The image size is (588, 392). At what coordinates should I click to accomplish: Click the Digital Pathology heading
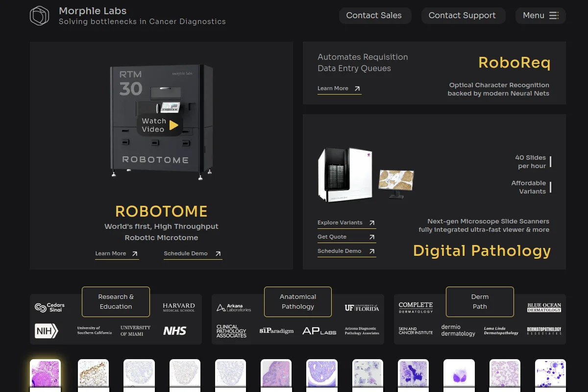(x=482, y=251)
